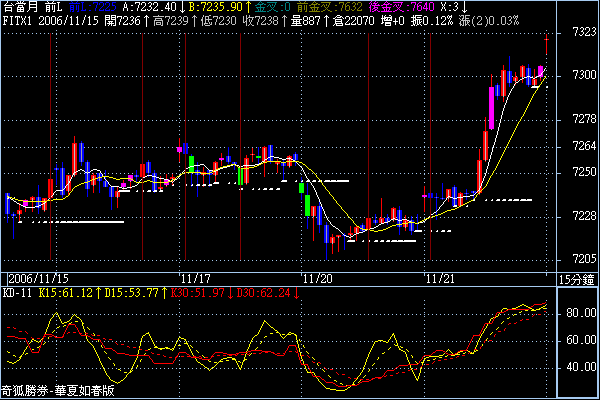The height and width of the screenshot is (400, 600).
Task: Click the 11/17 date marker
Action: (x=195, y=278)
